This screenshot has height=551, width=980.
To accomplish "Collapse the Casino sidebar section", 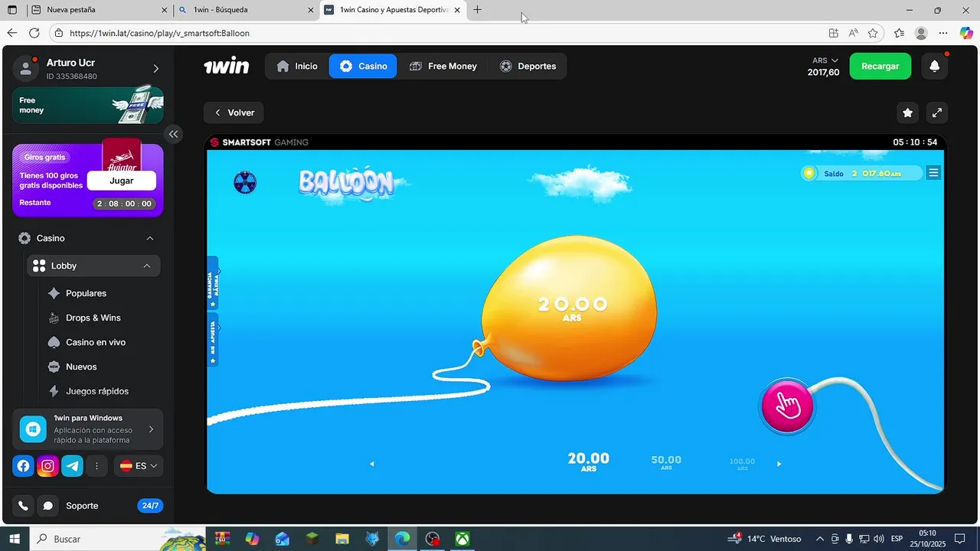I will tap(150, 238).
